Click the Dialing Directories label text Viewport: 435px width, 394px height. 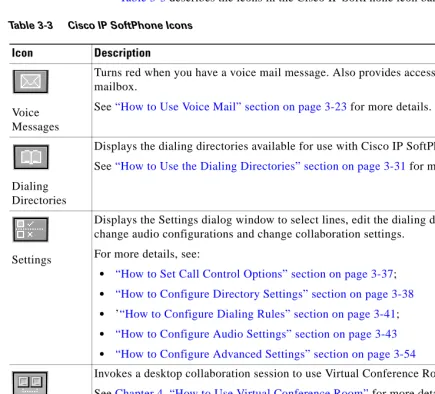pyautogui.click(x=39, y=193)
